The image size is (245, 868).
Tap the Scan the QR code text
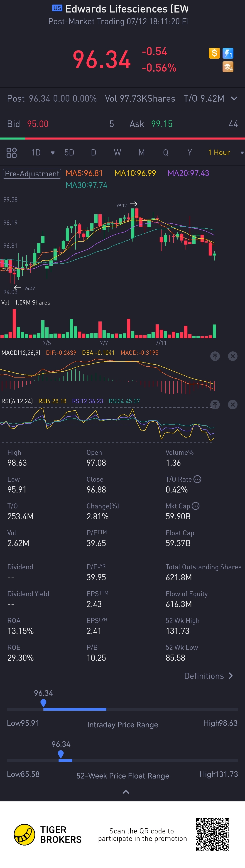(142, 835)
